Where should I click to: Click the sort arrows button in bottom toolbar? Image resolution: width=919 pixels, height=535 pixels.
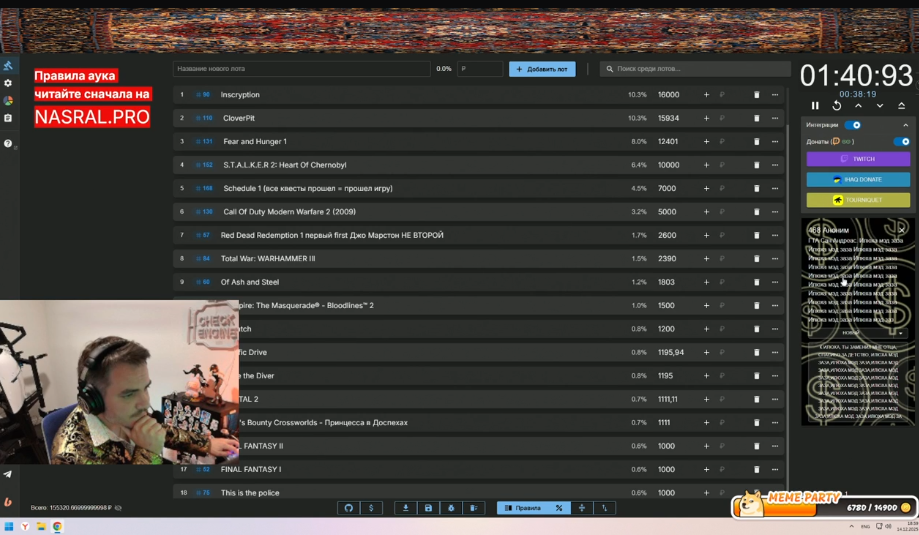pos(604,508)
